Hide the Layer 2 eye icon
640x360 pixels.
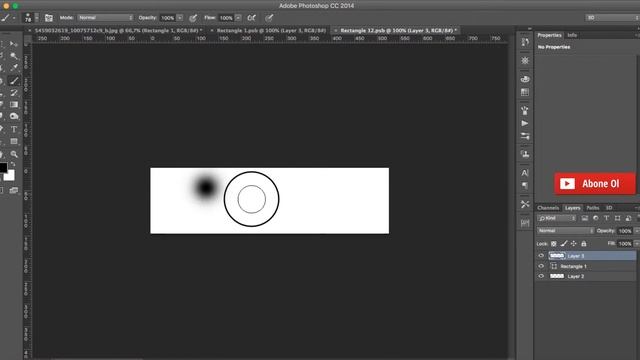point(541,276)
